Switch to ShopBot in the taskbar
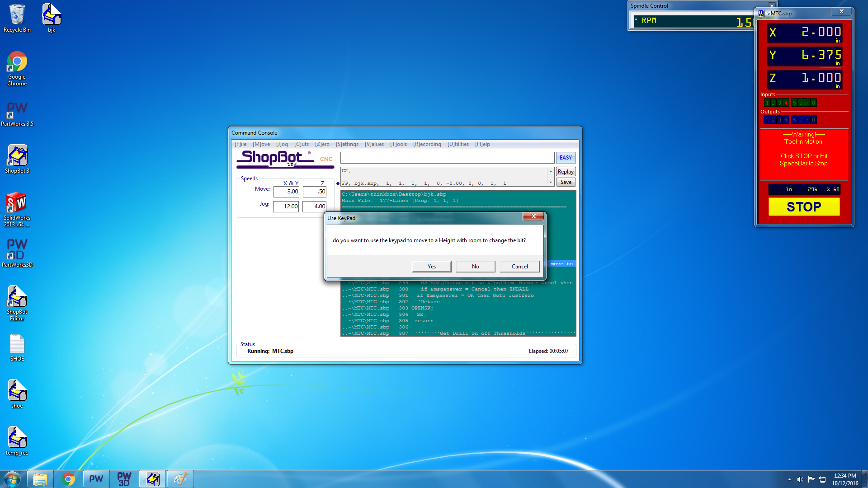Viewport: 868px width, 488px height. pyautogui.click(x=152, y=479)
